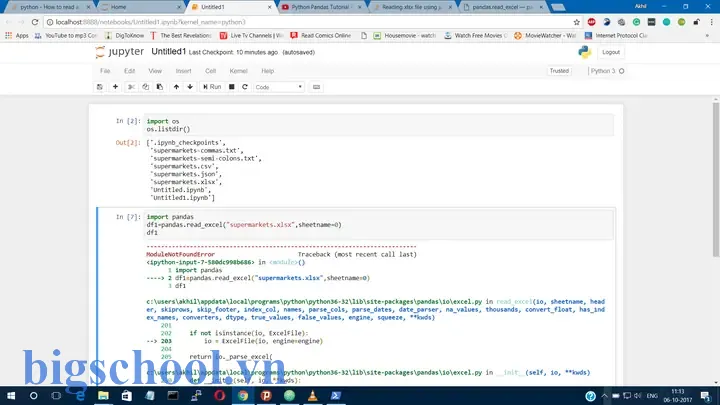Open the Help menu
The width and height of the screenshot is (720, 405).
tap(268, 71)
